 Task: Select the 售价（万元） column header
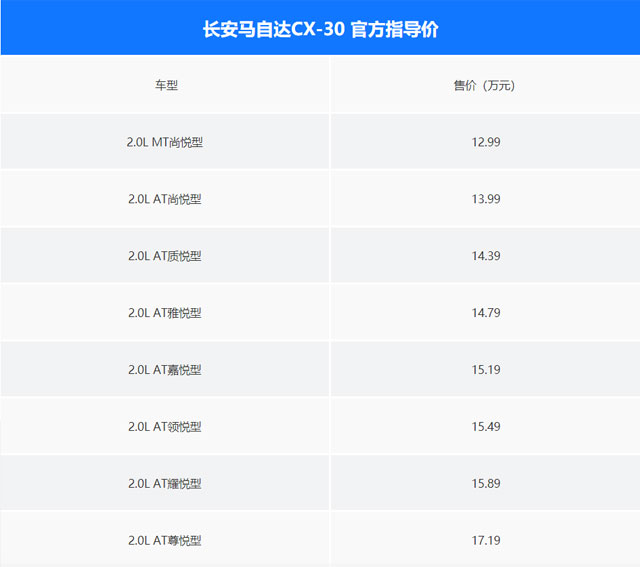click(x=484, y=85)
